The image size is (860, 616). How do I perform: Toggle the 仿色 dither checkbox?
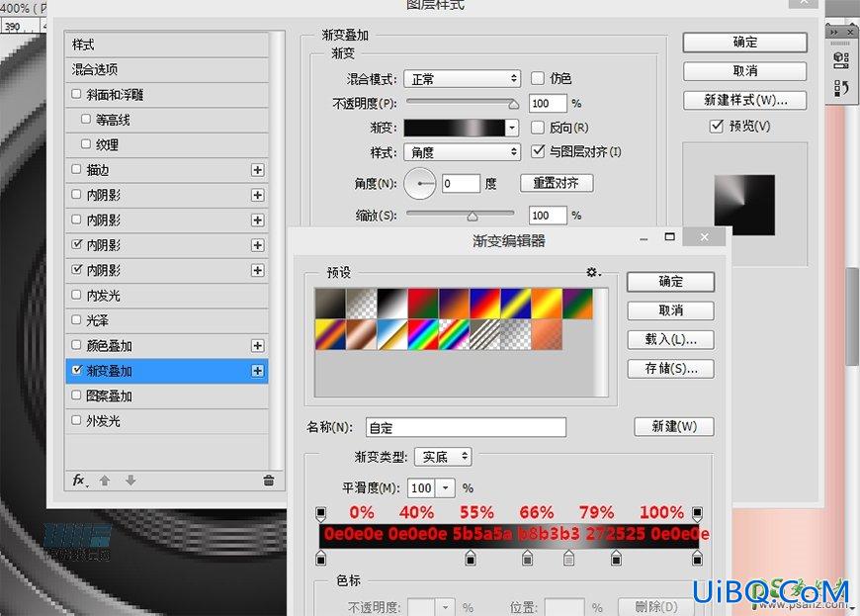click(538, 78)
